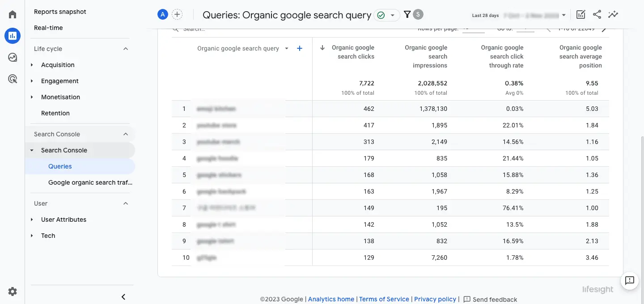Click the sort arrow on search clicks

pos(322,48)
